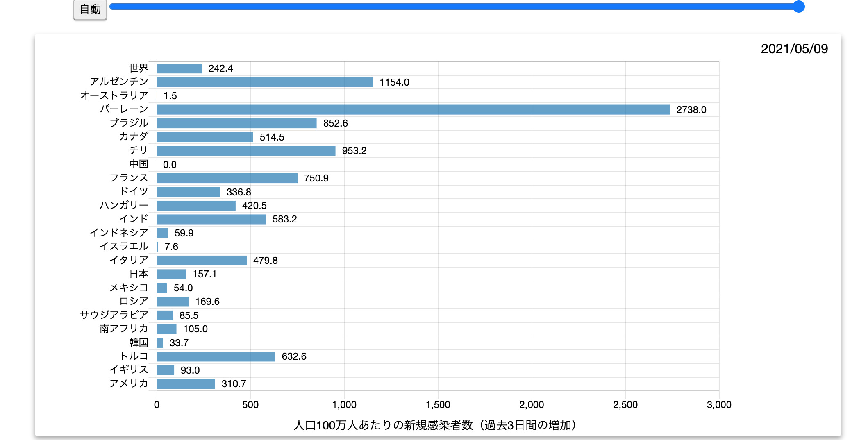The height and width of the screenshot is (440, 868).
Task: Click the フランス label
Action: click(129, 178)
